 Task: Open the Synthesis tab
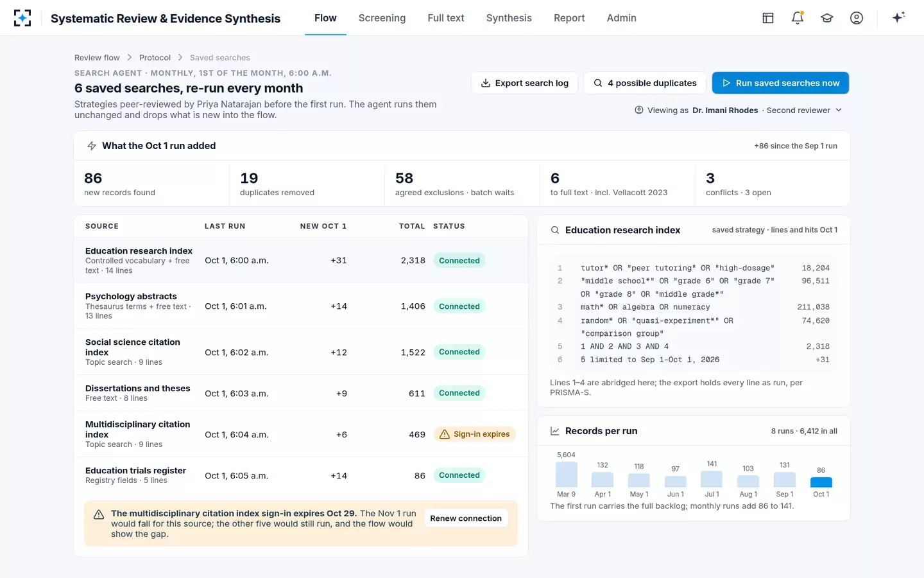tap(509, 18)
